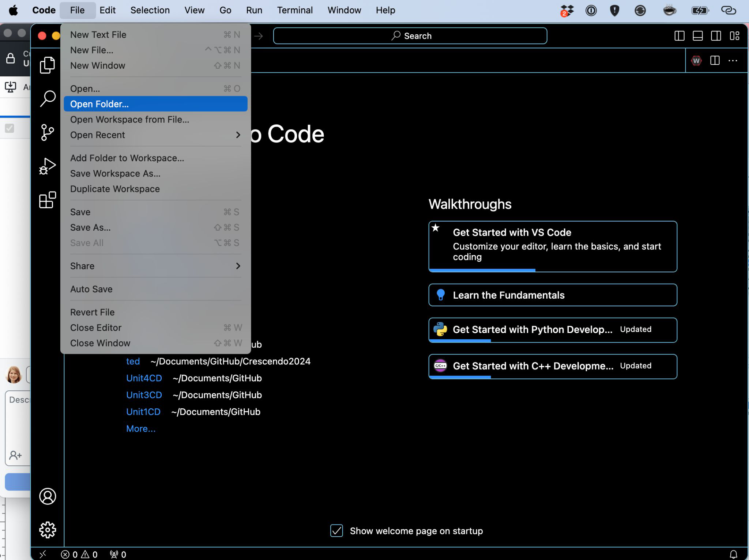Toggle the primary side bar
749x560 pixels.
tap(679, 36)
